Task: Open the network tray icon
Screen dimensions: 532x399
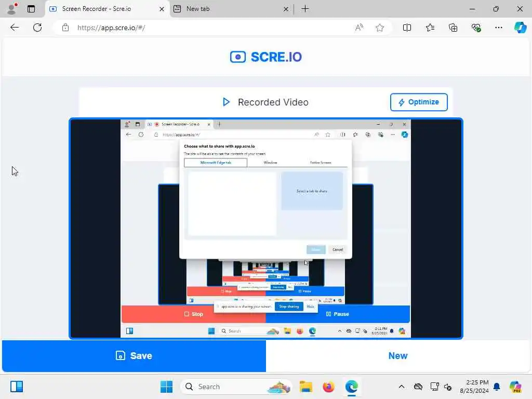Action: click(434, 387)
